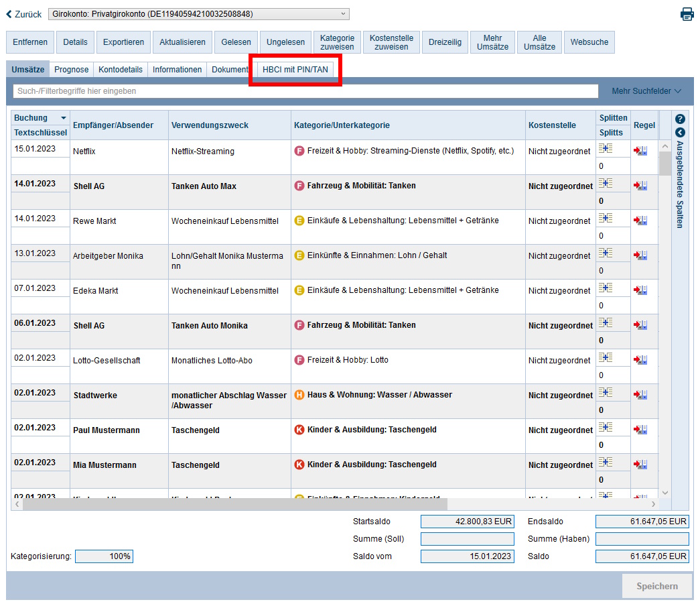Mark as Gelesen
Screen dimensions: 700x604
click(x=236, y=42)
